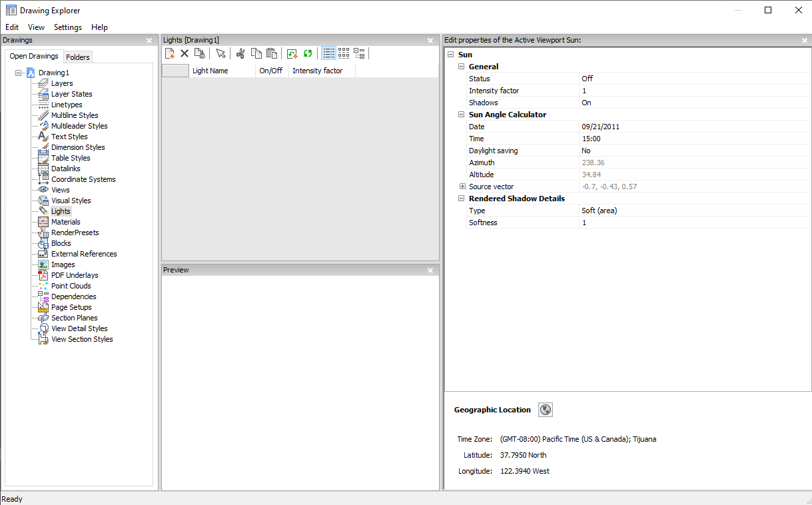The height and width of the screenshot is (505, 812).
Task: Toggle the Daylight saving value No
Action: (586, 151)
